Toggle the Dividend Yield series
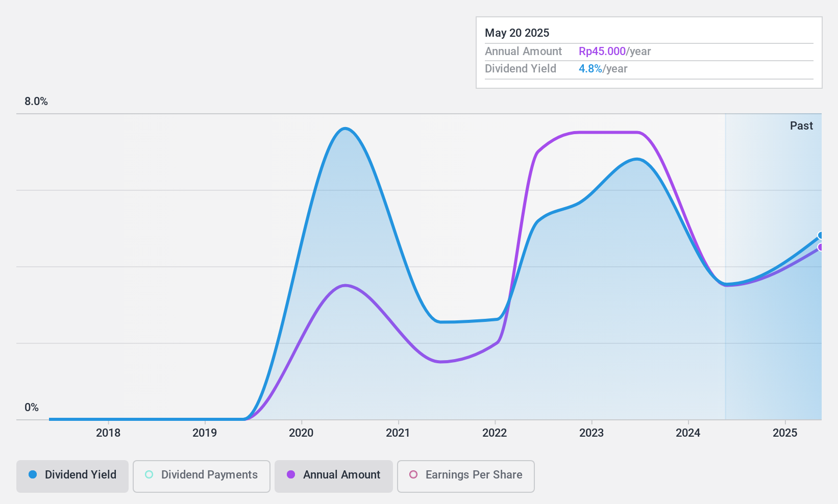This screenshot has width=838, height=504. 72,476
